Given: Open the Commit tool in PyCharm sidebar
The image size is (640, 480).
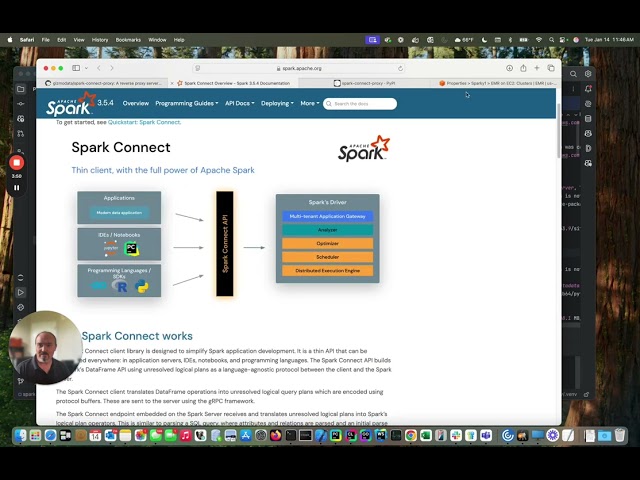Looking at the screenshot, I should click(x=20, y=104).
